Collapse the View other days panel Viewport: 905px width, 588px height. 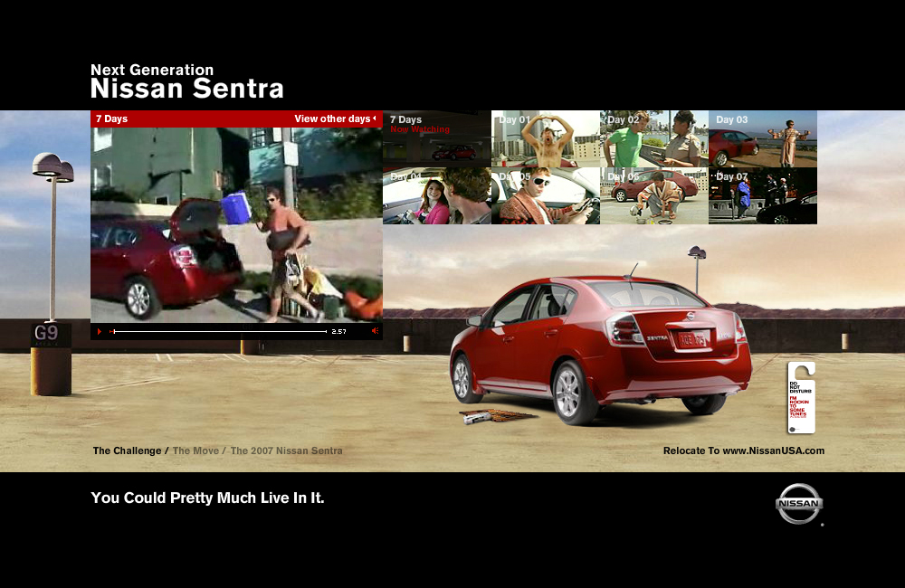335,119
